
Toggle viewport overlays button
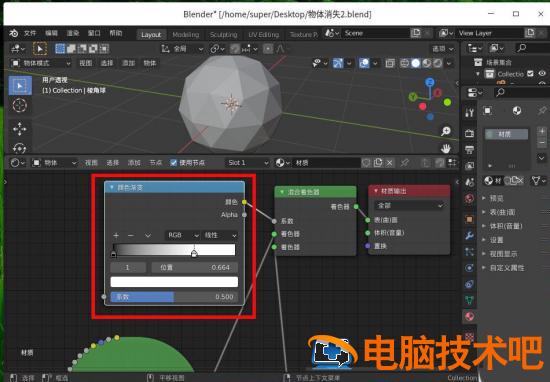(364, 63)
